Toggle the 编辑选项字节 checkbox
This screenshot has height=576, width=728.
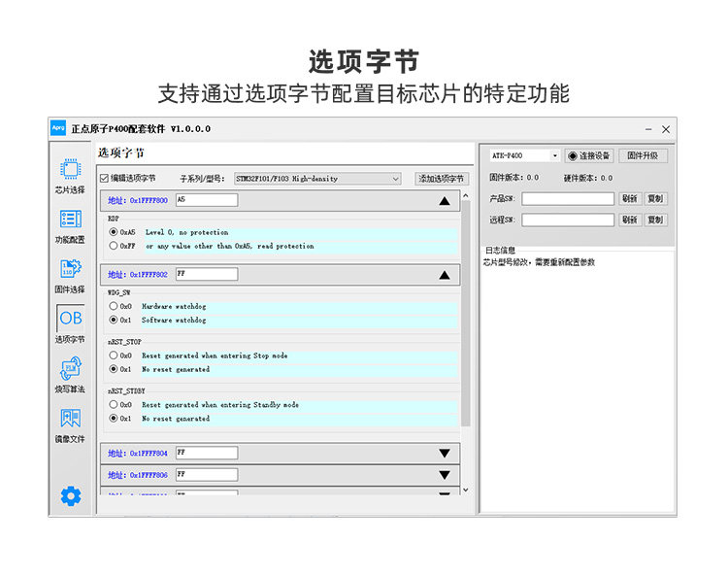[105, 179]
